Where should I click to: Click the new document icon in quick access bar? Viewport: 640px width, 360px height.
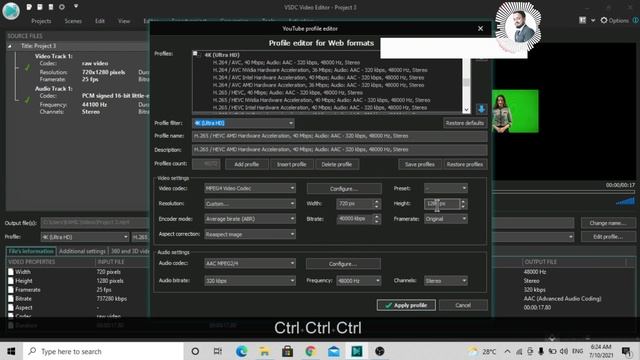pyautogui.click(x=29, y=7)
